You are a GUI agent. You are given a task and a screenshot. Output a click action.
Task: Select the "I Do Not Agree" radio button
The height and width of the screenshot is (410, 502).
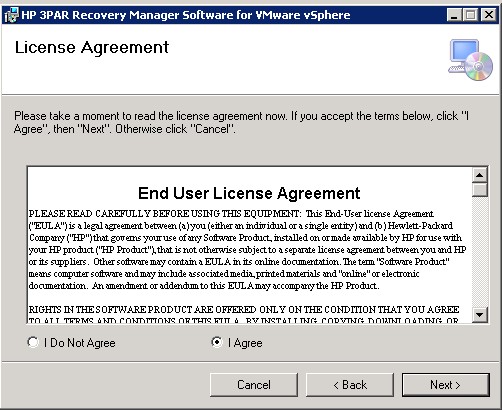tap(33, 342)
